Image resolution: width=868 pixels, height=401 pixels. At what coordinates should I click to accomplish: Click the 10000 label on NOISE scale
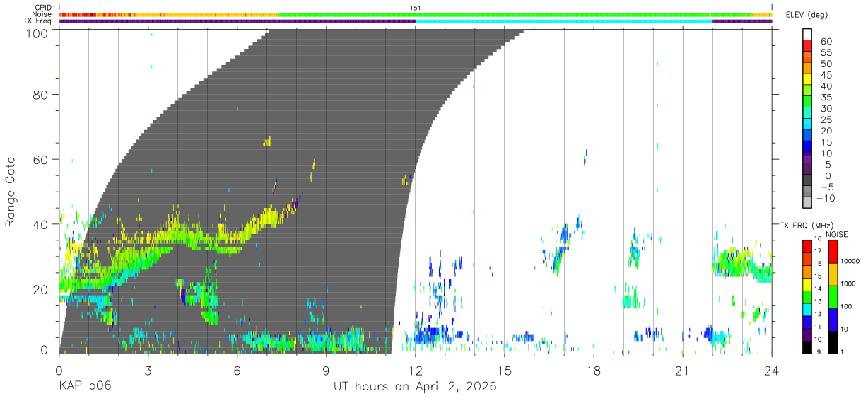pyautogui.click(x=850, y=261)
